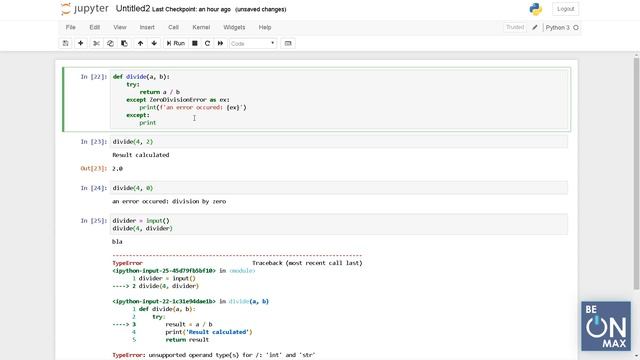Click 'Traceback (most recent call last)' text

[307, 263]
